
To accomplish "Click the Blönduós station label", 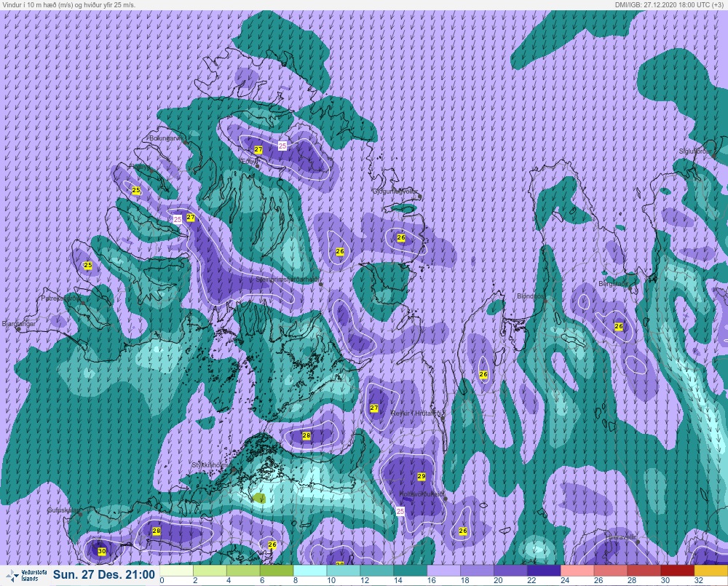I will point(530,296).
